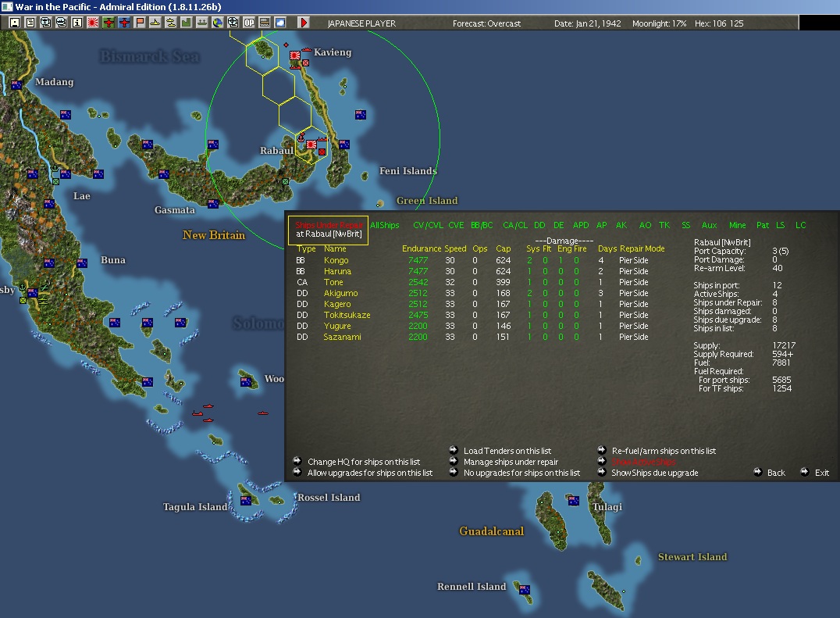This screenshot has width=840, height=618.
Task: Click the orange flag toolbar icon
Action: 139,23
